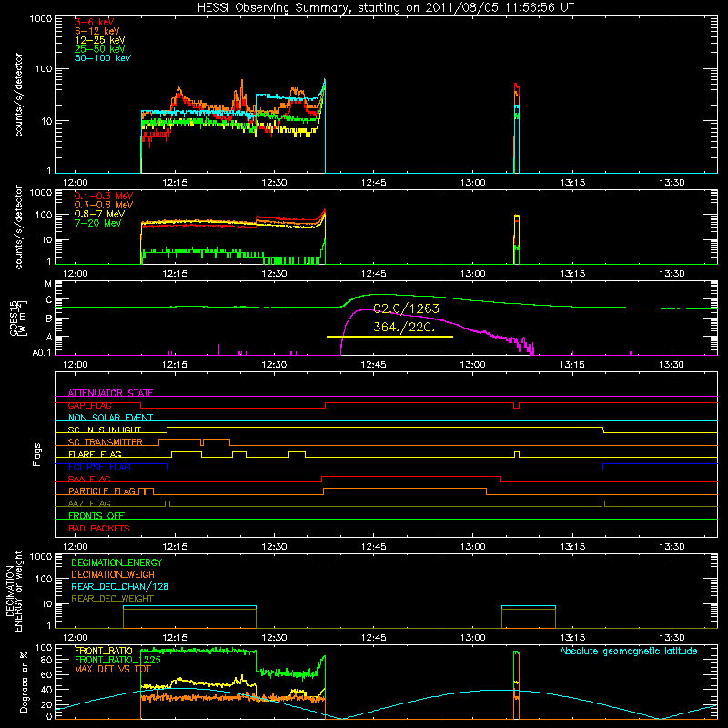
Task: Select the counts/s/detector label of the keV panel
Action: tap(18, 95)
